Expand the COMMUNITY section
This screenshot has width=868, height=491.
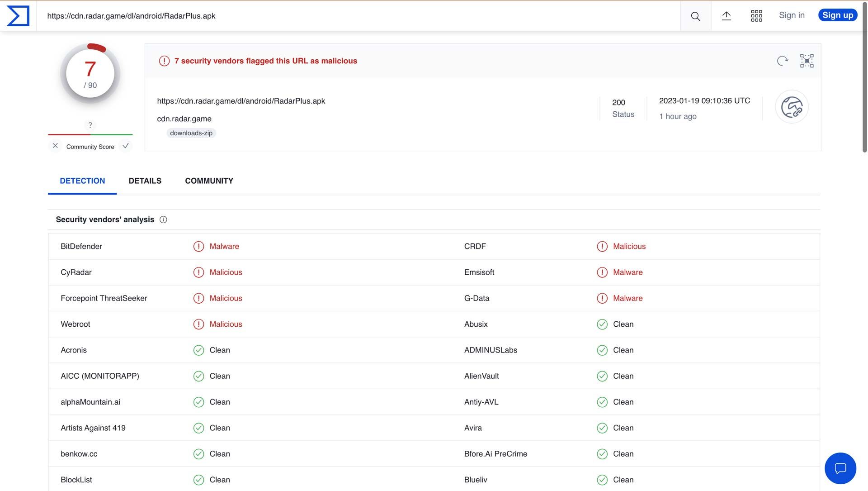[209, 180]
